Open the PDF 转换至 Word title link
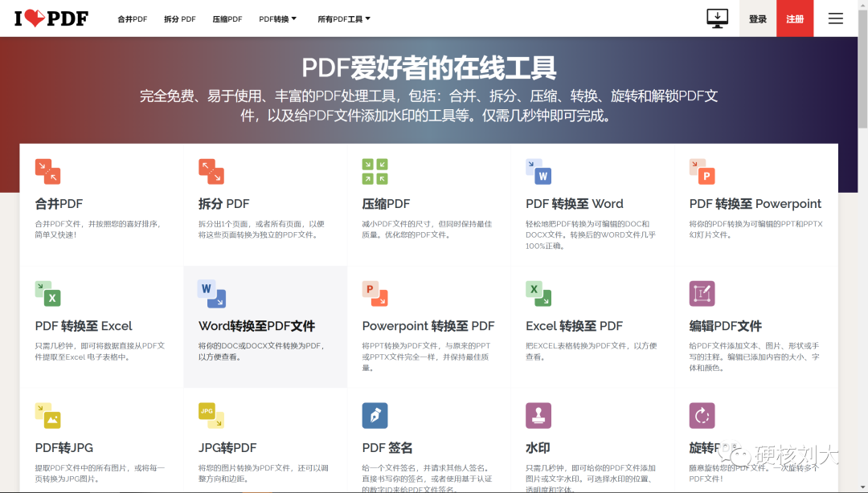The image size is (868, 493). pyautogui.click(x=575, y=204)
